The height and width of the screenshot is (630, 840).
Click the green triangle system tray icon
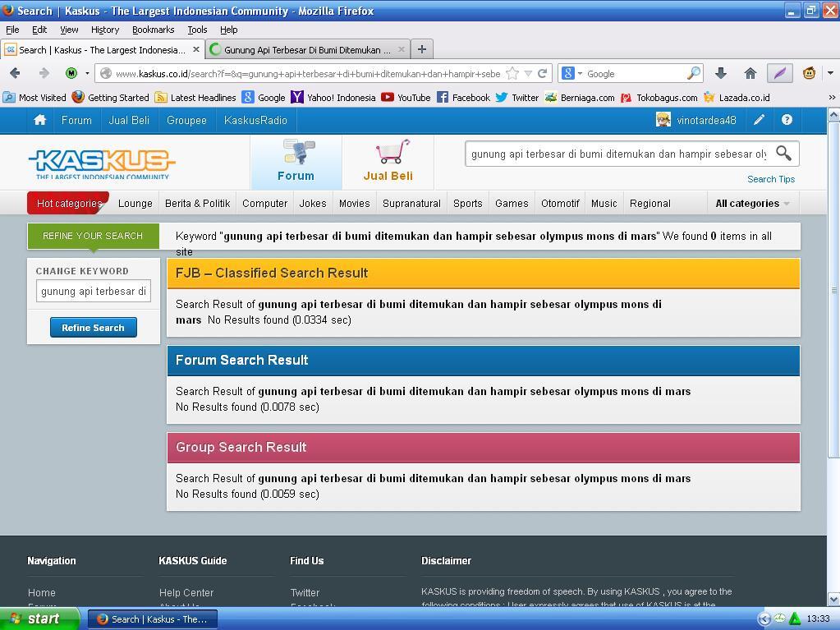tap(795, 619)
